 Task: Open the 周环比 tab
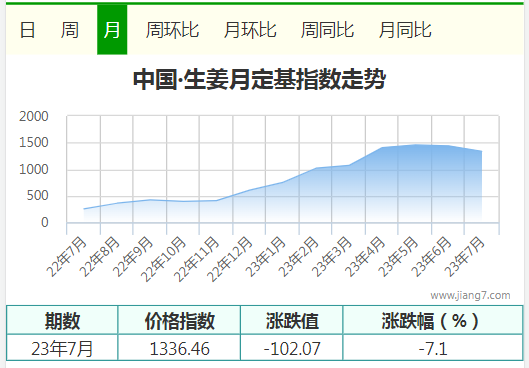pyautogui.click(x=172, y=30)
